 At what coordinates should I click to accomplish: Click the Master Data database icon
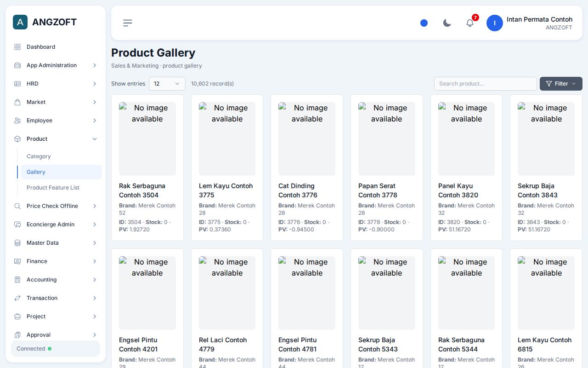[x=17, y=243]
